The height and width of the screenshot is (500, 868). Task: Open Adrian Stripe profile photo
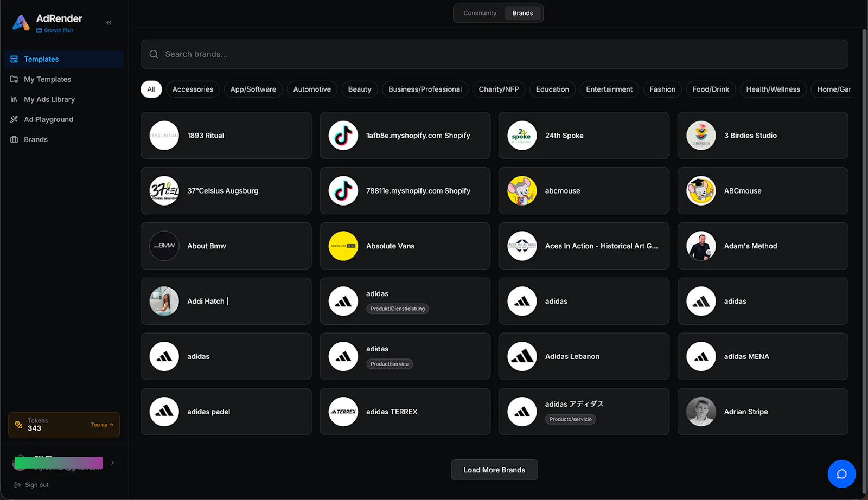coord(701,412)
